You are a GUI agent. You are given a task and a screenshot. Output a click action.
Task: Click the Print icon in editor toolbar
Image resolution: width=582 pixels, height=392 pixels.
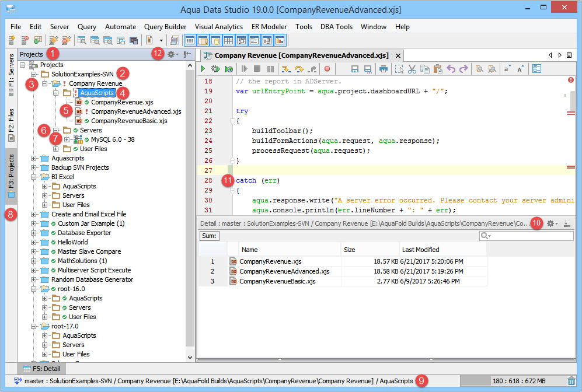(x=384, y=69)
